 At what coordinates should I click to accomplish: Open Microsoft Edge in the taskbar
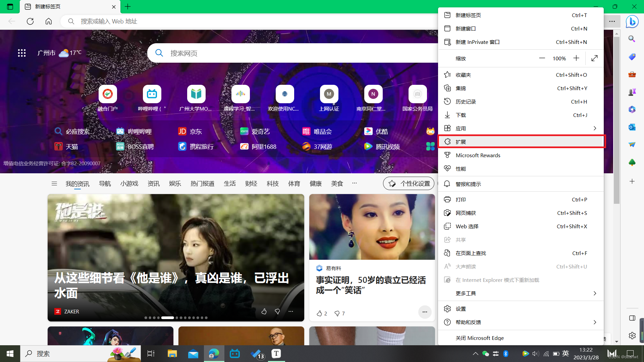(214, 354)
